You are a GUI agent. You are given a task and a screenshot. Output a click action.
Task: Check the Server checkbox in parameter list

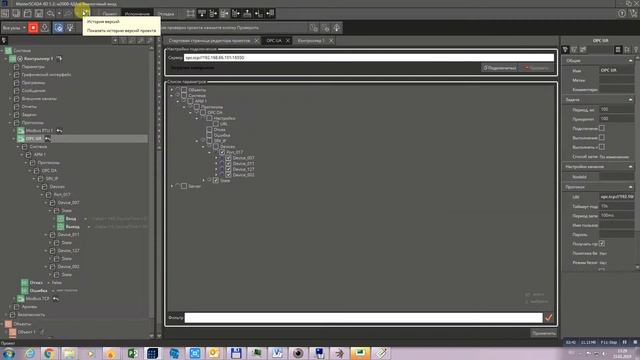coord(184,186)
